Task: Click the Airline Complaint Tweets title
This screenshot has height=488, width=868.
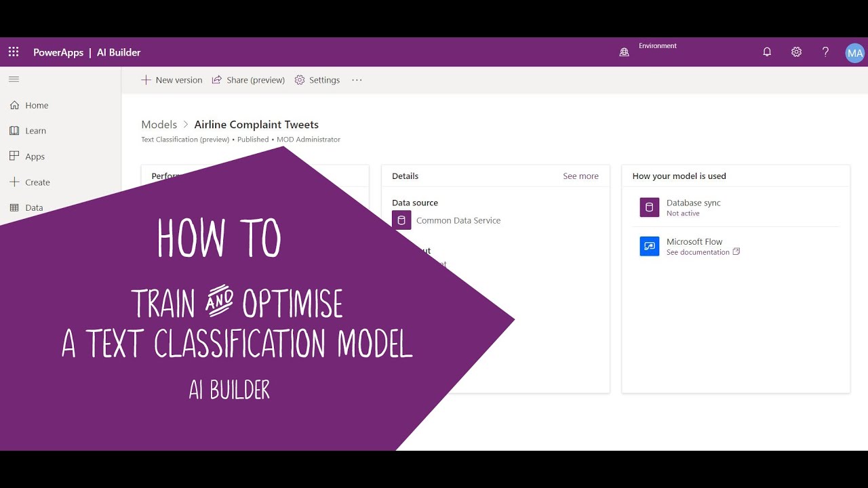Action: click(256, 125)
